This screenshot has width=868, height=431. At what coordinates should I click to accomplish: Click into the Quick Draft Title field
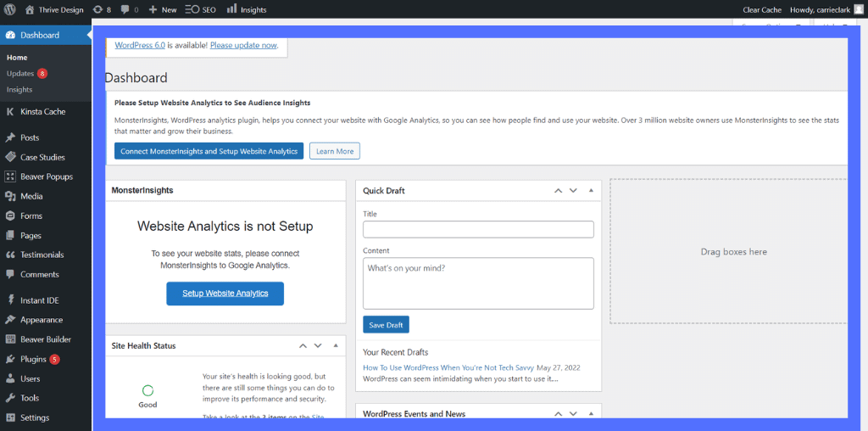(x=478, y=229)
